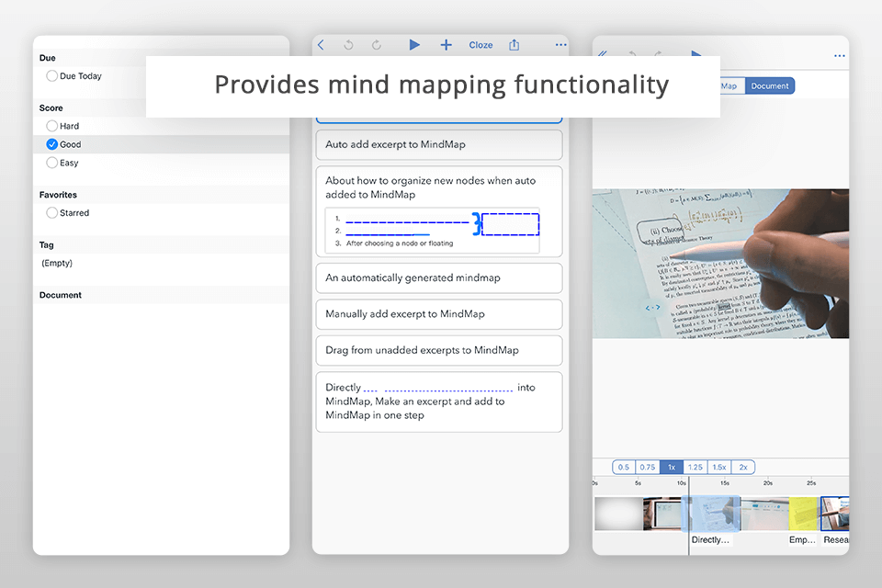Set playback speed to 1.25
This screenshot has width=882, height=588.
[x=695, y=467]
